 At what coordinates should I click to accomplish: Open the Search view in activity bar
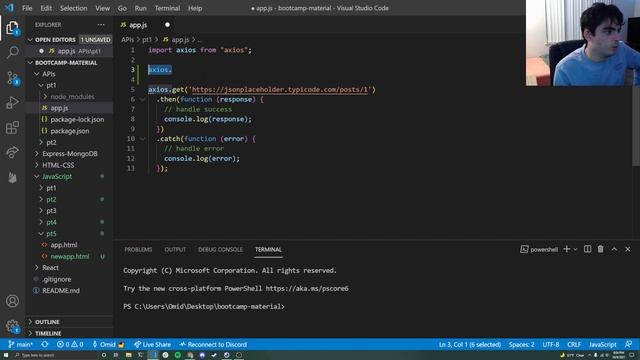tap(12, 52)
